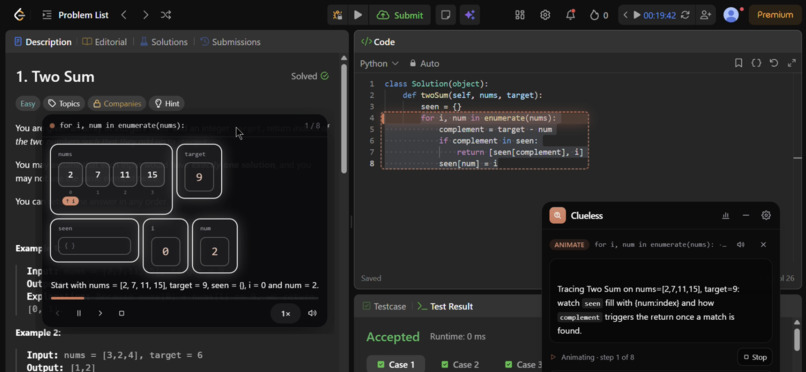Screen dimensions: 806x372
Task: Format code with braces icon
Action: [x=756, y=63]
